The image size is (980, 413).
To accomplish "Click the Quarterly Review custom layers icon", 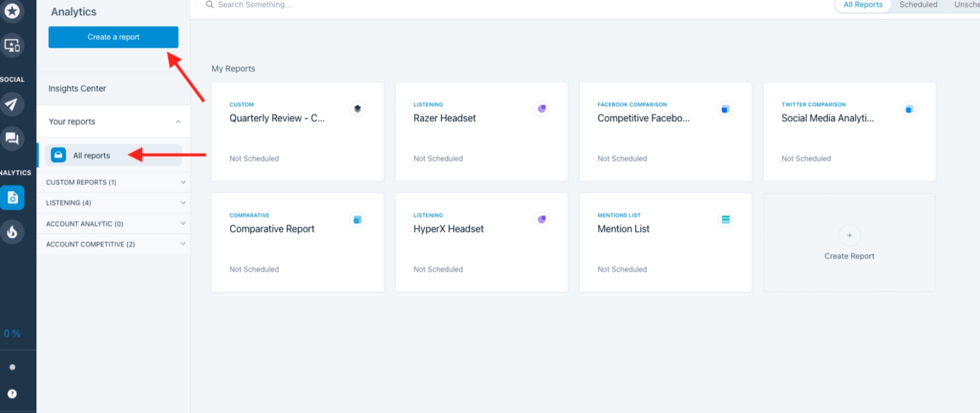I will pos(357,109).
